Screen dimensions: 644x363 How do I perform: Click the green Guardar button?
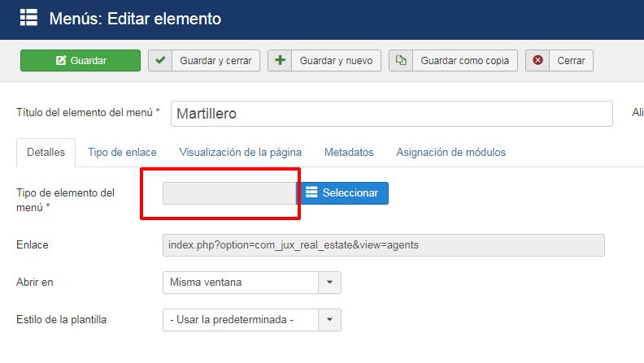80,61
